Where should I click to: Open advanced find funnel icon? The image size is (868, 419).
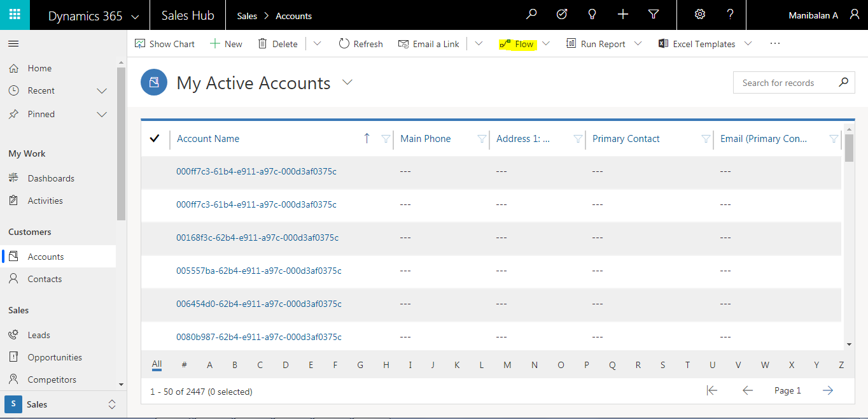pyautogui.click(x=654, y=15)
